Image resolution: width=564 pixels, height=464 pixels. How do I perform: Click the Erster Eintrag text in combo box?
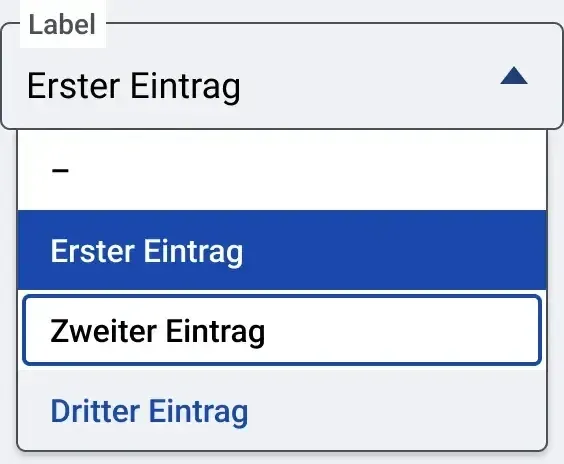pos(134,86)
